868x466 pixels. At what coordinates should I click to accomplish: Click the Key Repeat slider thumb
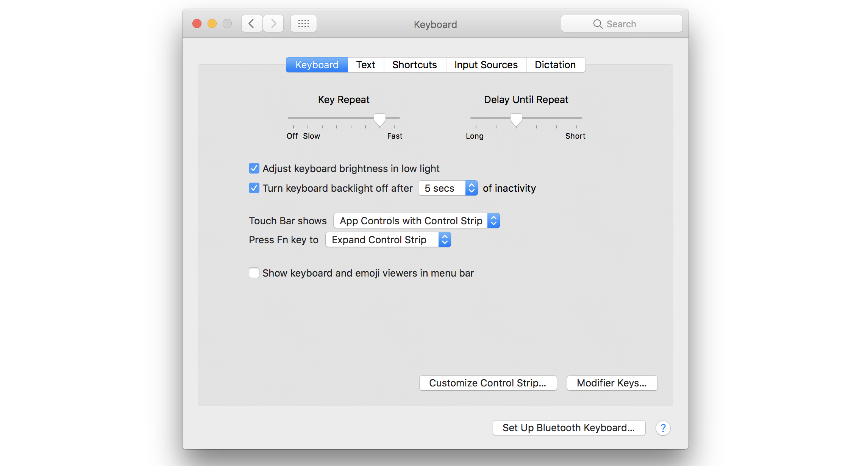click(380, 120)
